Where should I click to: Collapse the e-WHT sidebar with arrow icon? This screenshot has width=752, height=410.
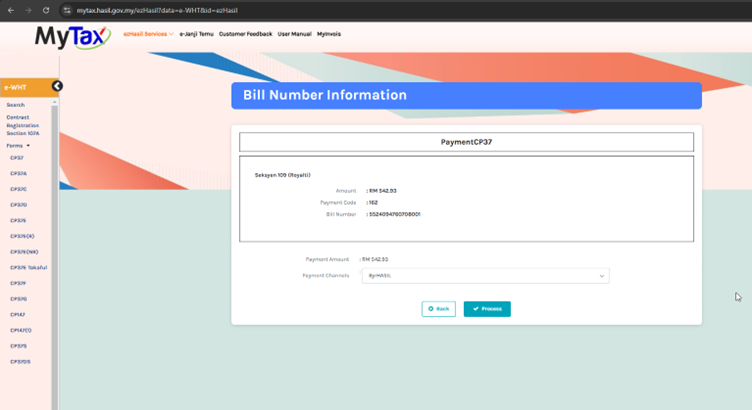point(57,86)
